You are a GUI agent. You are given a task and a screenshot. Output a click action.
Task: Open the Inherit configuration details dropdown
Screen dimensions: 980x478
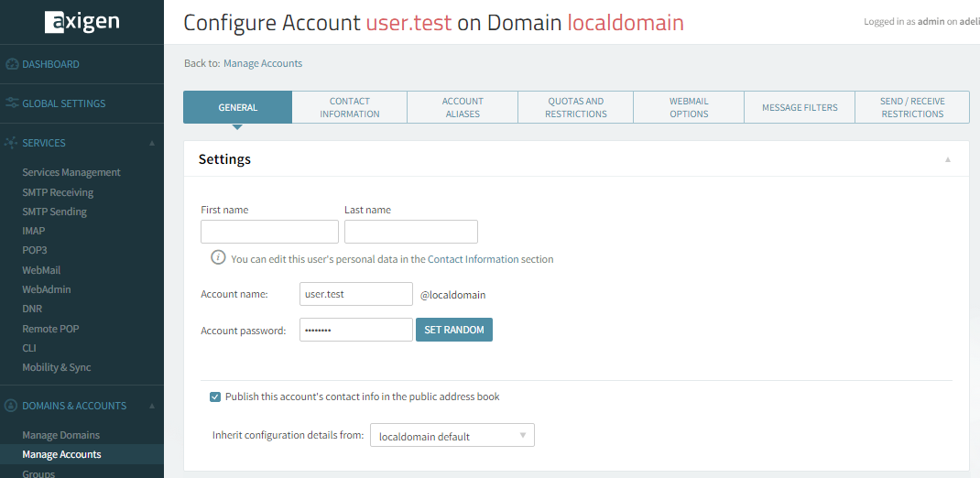pyautogui.click(x=452, y=436)
